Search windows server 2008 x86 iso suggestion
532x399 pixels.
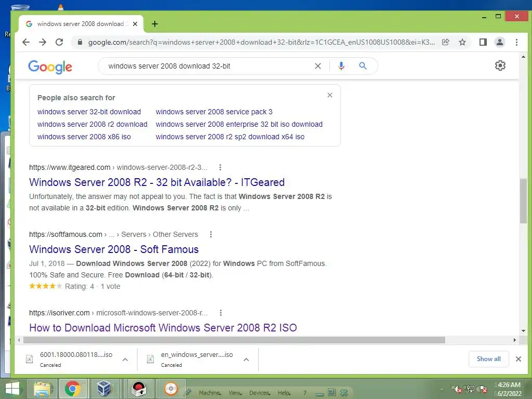(x=84, y=137)
